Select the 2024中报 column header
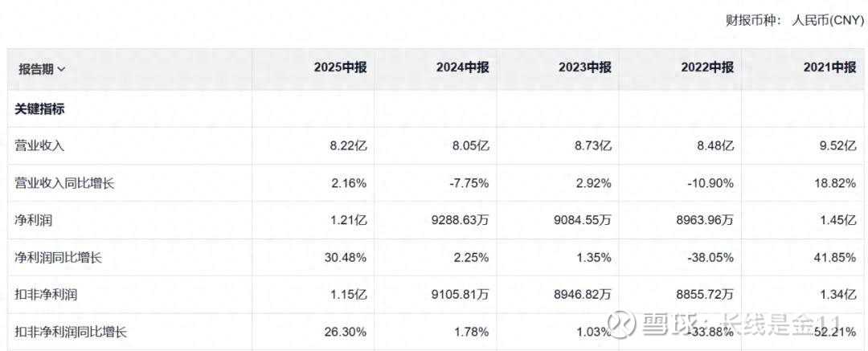This screenshot has height=351, width=868. tap(462, 68)
